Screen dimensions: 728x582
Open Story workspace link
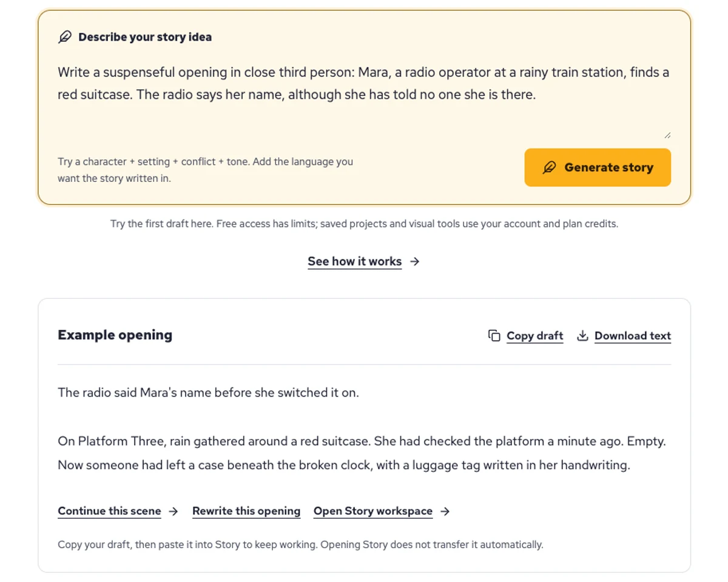tap(373, 511)
